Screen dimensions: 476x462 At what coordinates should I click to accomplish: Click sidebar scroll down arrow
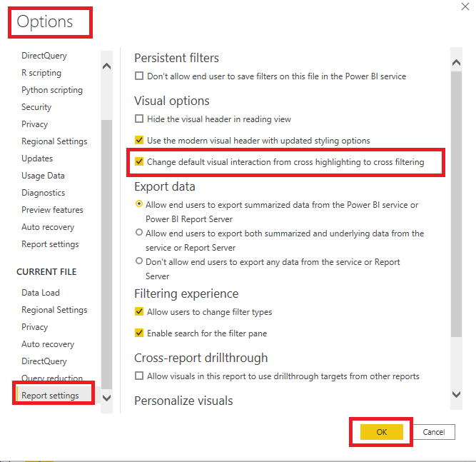click(x=106, y=398)
